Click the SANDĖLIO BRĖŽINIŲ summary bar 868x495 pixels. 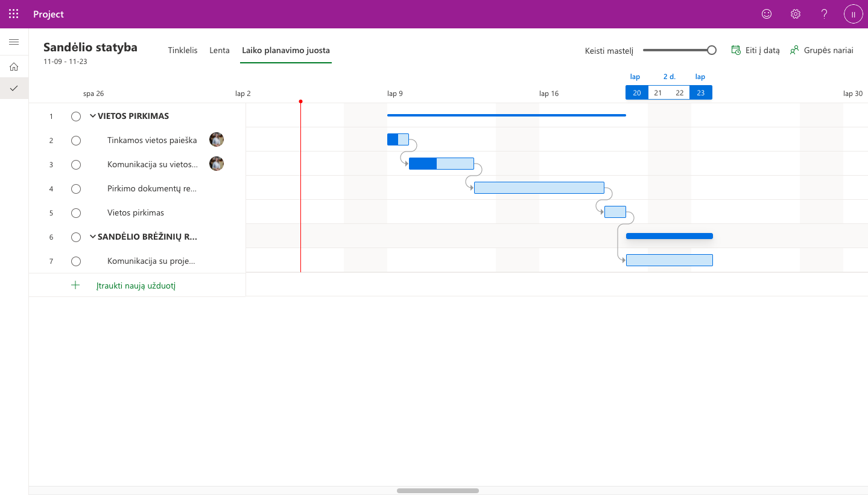click(x=670, y=236)
